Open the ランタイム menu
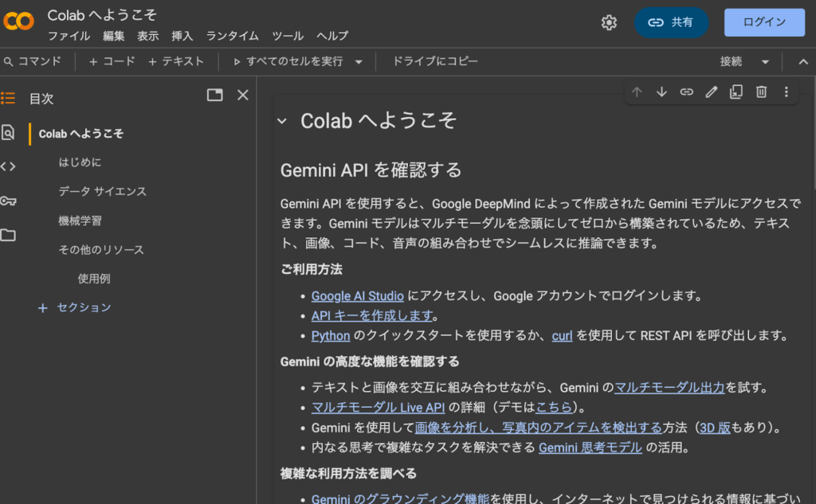Image resolution: width=816 pixels, height=504 pixels. (232, 36)
